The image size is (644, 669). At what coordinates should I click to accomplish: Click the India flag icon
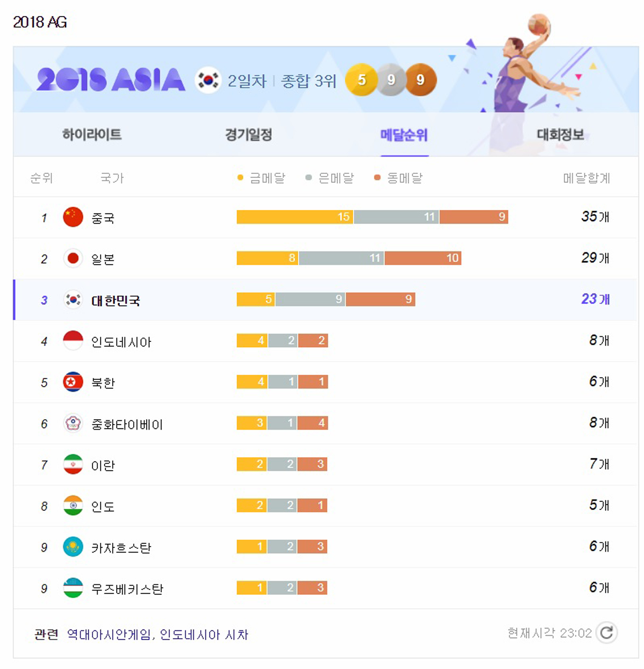pyautogui.click(x=73, y=506)
